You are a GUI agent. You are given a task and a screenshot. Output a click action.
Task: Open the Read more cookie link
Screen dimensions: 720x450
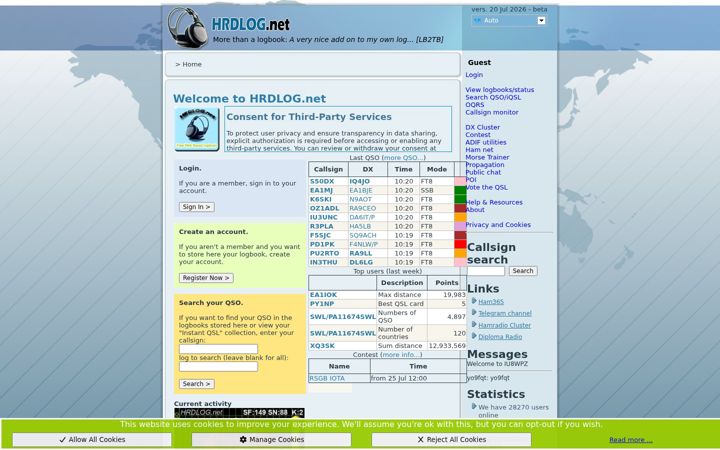tap(630, 440)
